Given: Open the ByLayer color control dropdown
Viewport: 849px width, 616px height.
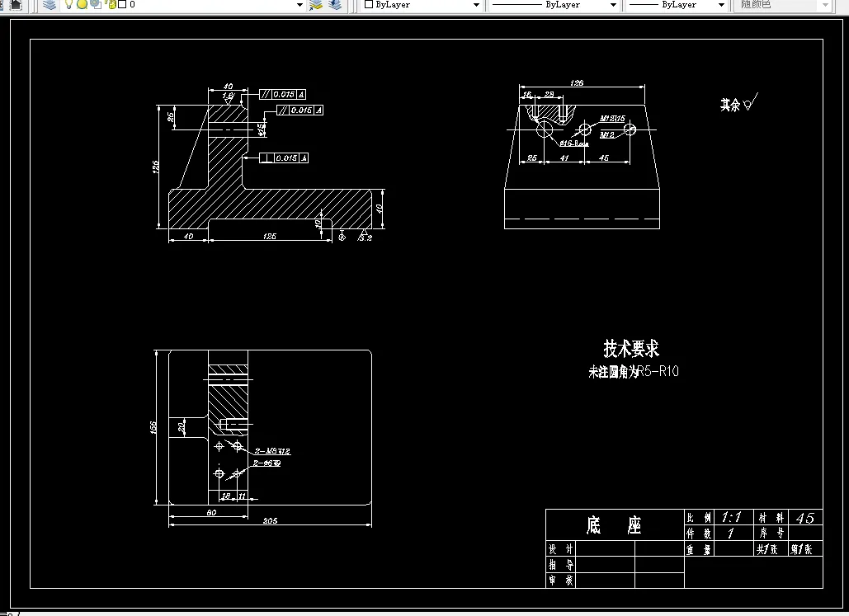Looking at the screenshot, I should [x=476, y=5].
